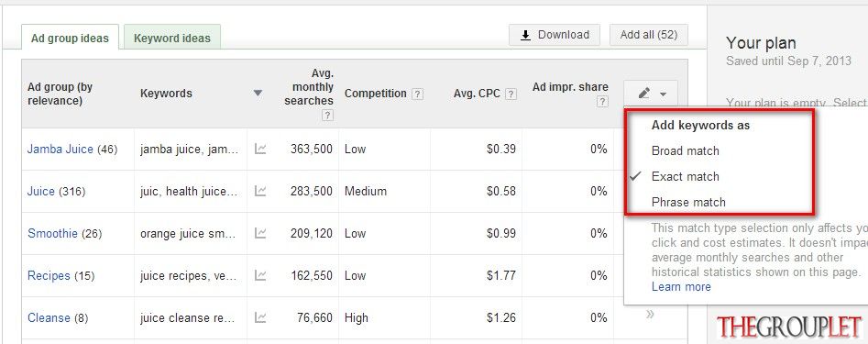This screenshot has width=868, height=344.
Task: Open trend chart for Jamba Juice row
Action: 260,149
